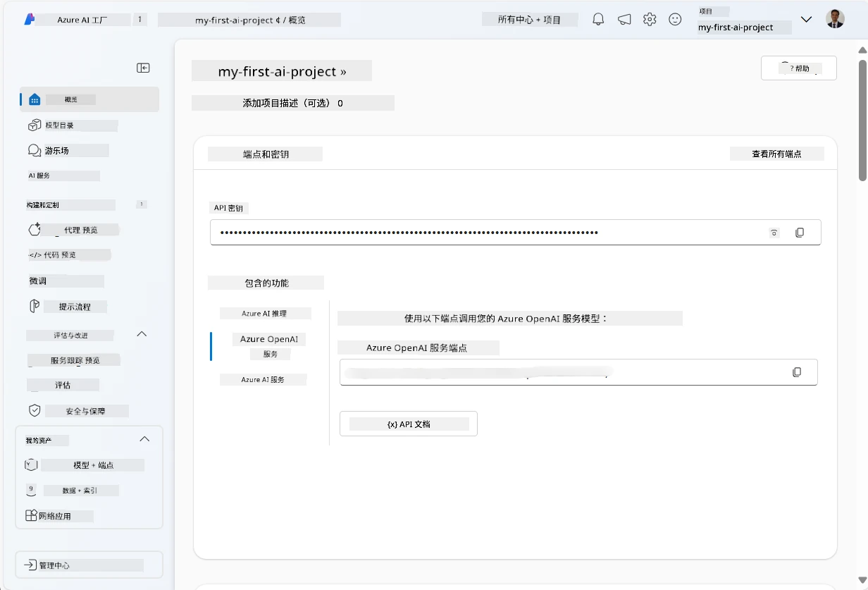Click the vertical page scrollbar thumb

coord(862,120)
